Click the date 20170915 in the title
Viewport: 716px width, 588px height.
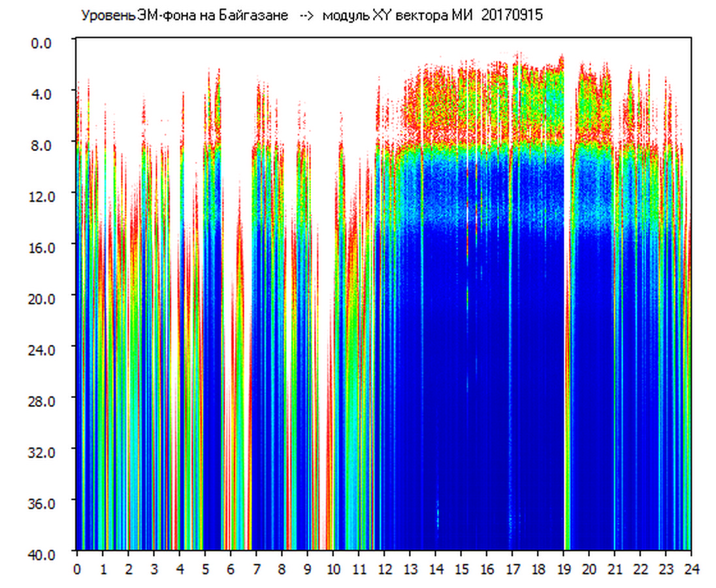coord(512,16)
